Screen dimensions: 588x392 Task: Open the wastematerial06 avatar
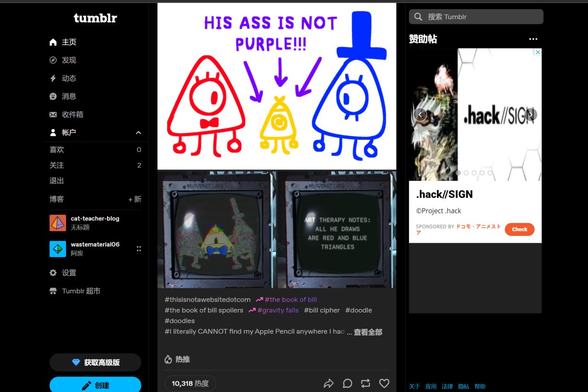[58, 249]
